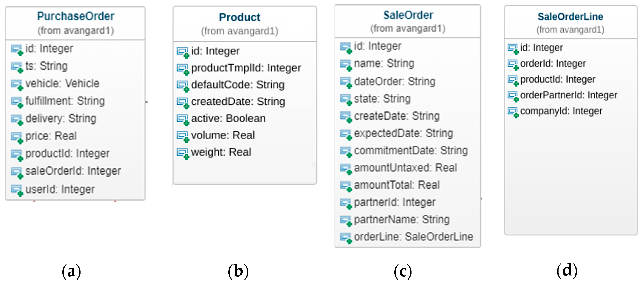Select the delivery: String attribute
Image resolution: width=644 pixels, height=286 pixels.
(x=61, y=118)
